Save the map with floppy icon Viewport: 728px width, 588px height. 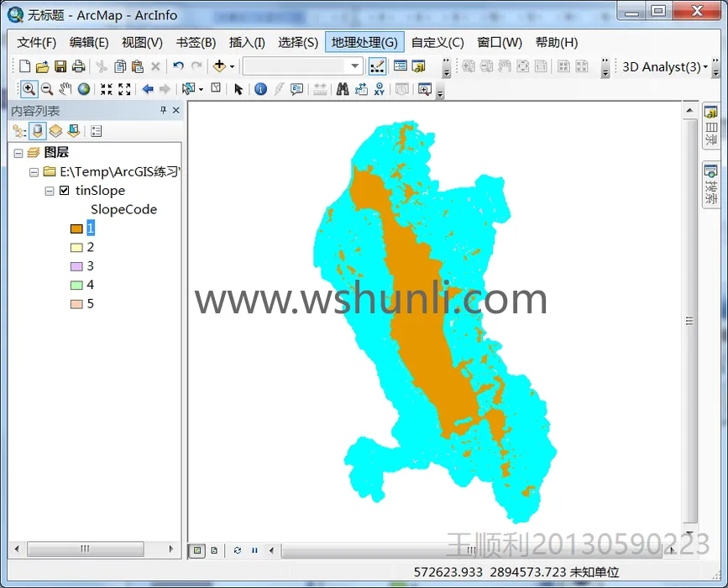[60, 66]
